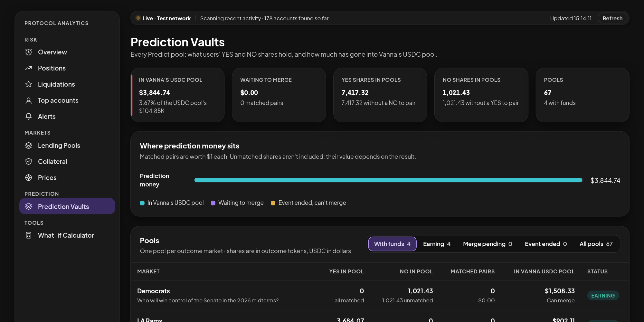
Task: Click the Prices target icon
Action: pos(29,178)
